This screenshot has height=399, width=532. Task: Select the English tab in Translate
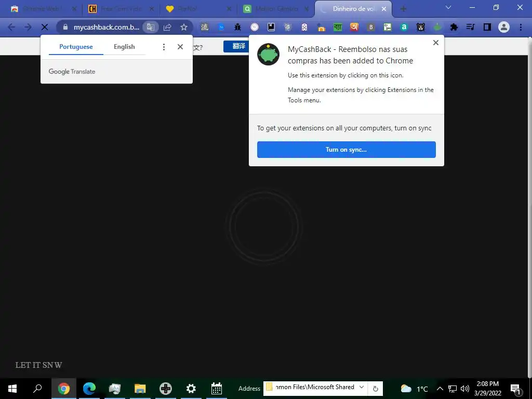[x=124, y=47]
